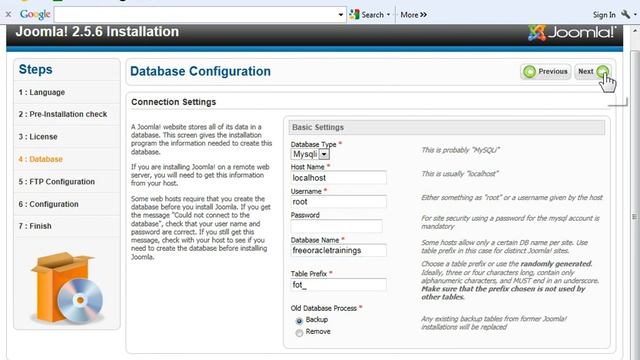Go back with the Previous button
Viewport: 640px width, 360px height.
click(546, 71)
